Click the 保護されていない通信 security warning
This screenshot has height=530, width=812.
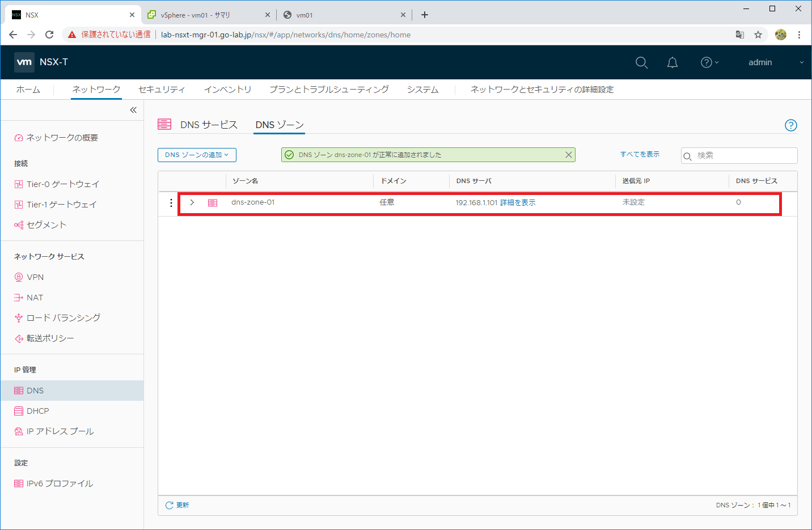(109, 35)
